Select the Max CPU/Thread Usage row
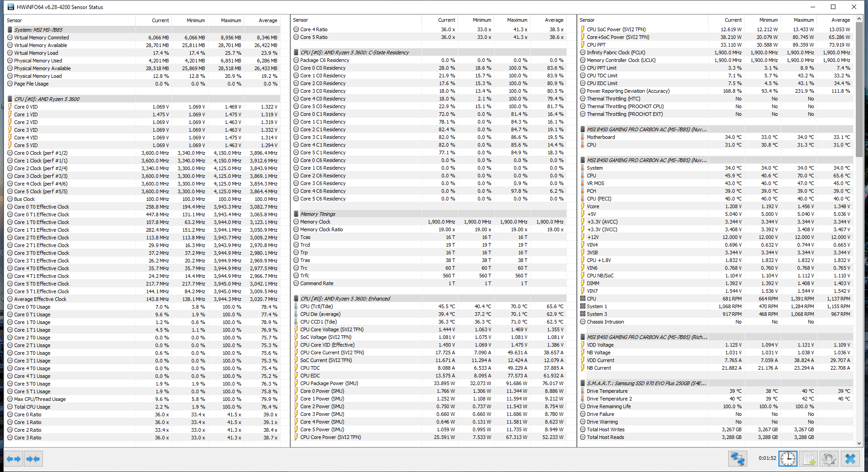The width and height of the screenshot is (868, 472). [142, 399]
